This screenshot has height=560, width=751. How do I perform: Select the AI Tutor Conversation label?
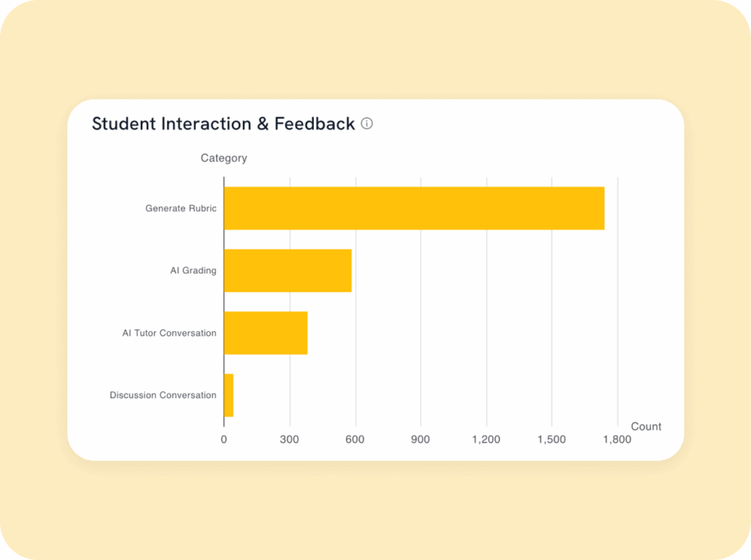(x=169, y=333)
